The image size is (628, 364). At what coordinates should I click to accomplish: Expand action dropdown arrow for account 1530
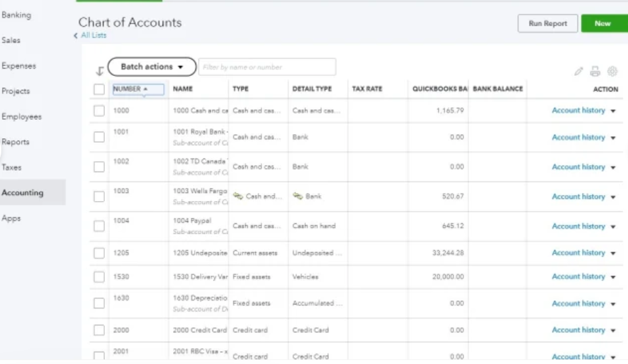click(x=613, y=278)
